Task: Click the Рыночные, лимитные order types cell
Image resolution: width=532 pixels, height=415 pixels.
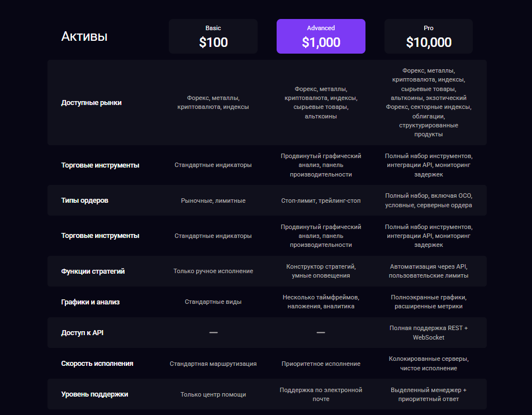Action: 213,201
